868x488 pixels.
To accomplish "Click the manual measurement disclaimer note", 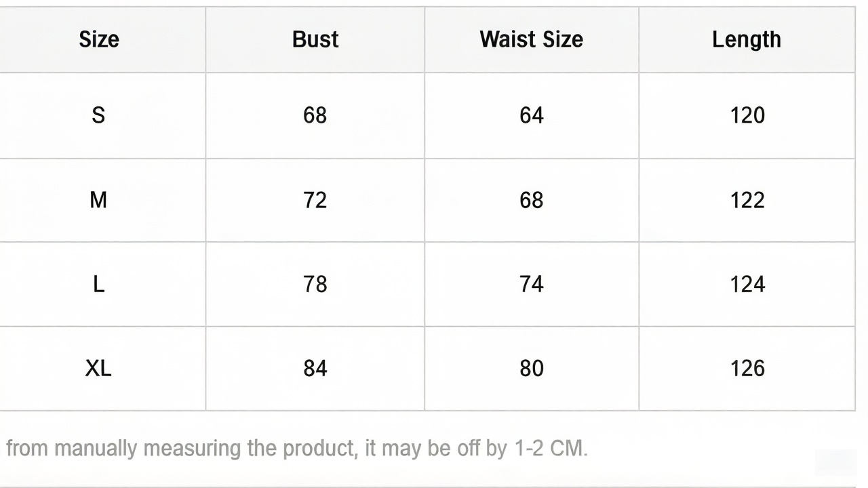I will pyautogui.click(x=296, y=449).
